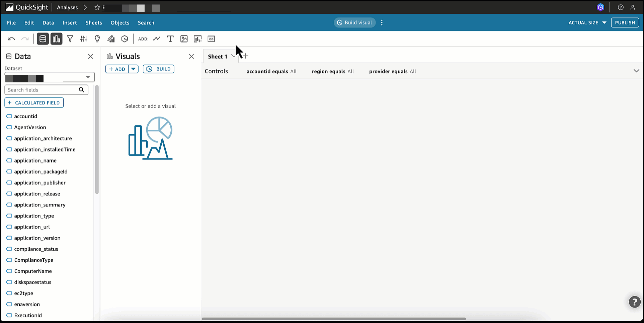Expand the Controls bar chevron
The height and width of the screenshot is (323, 644).
pyautogui.click(x=636, y=71)
